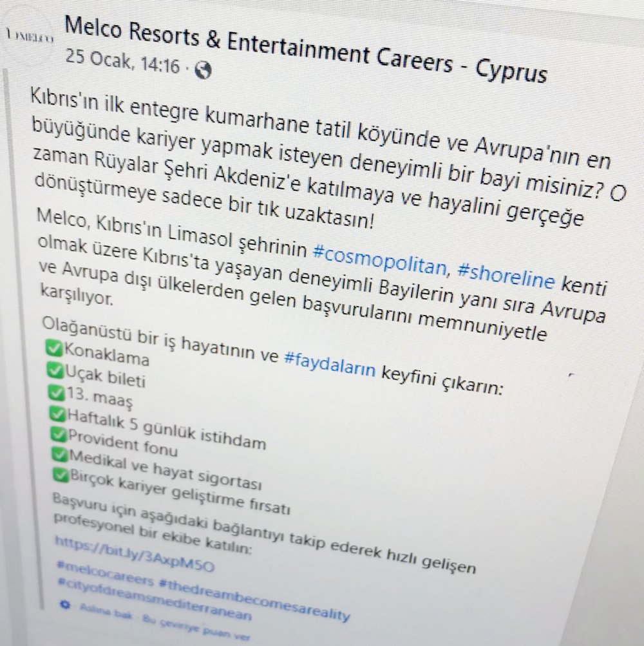Image resolution: width=644 pixels, height=646 pixels.
Task: Open the #melcocareers hashtag
Action: pos(105,574)
